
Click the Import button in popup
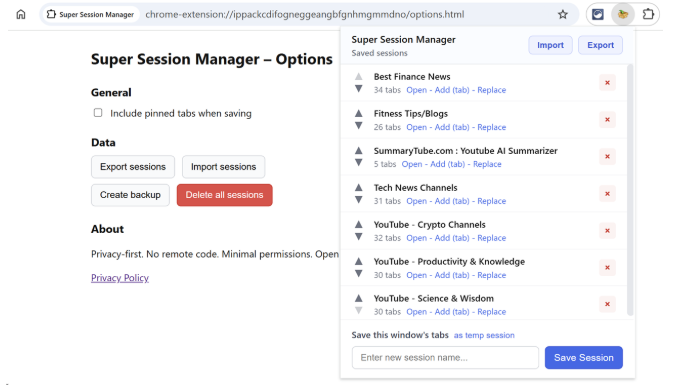pyautogui.click(x=550, y=45)
